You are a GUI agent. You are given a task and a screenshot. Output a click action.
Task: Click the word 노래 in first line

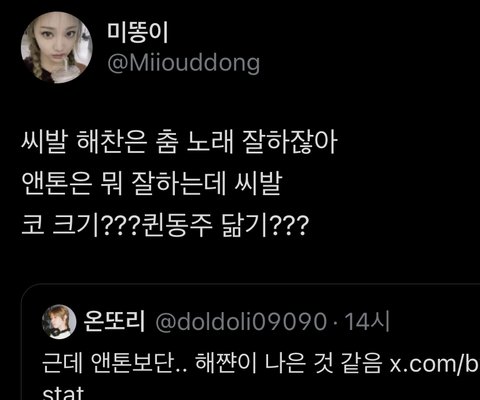(x=210, y=143)
